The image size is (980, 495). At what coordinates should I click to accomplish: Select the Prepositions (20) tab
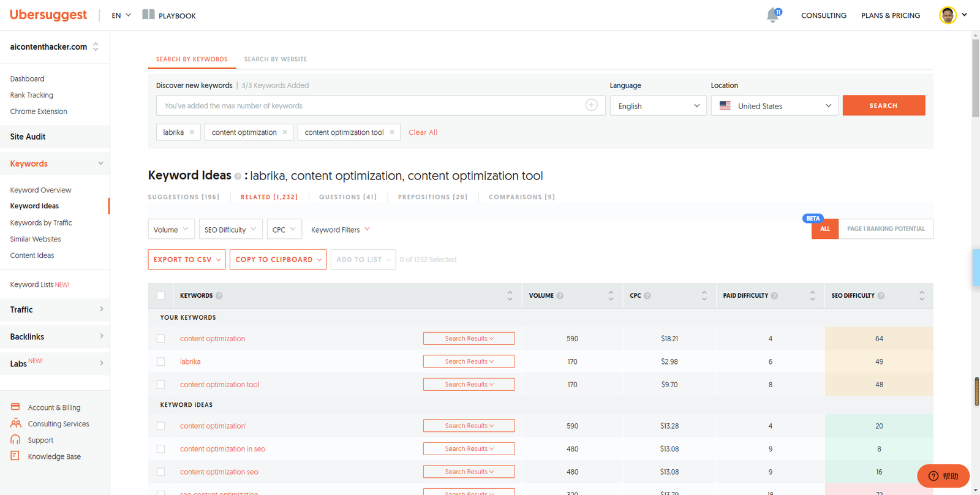(432, 197)
